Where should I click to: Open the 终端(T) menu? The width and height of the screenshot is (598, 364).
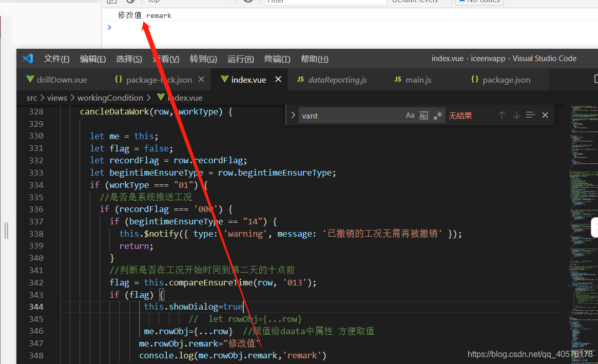coord(277,59)
